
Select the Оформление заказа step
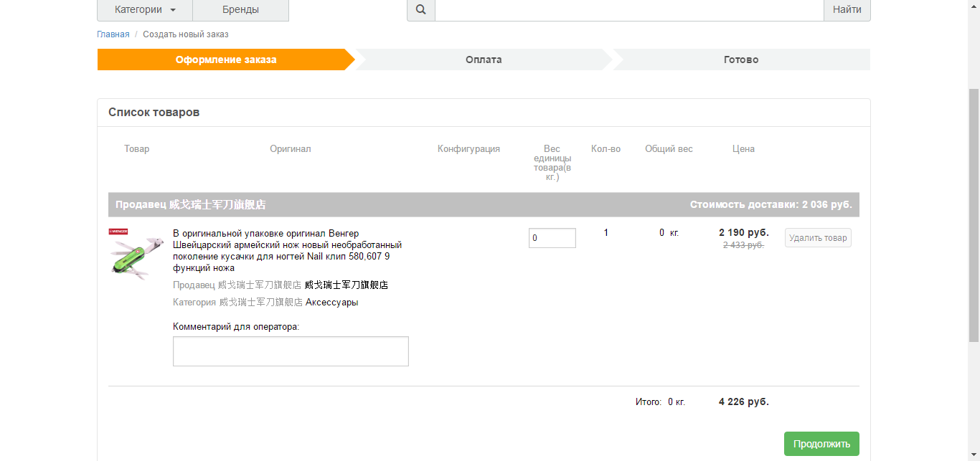[226, 60]
